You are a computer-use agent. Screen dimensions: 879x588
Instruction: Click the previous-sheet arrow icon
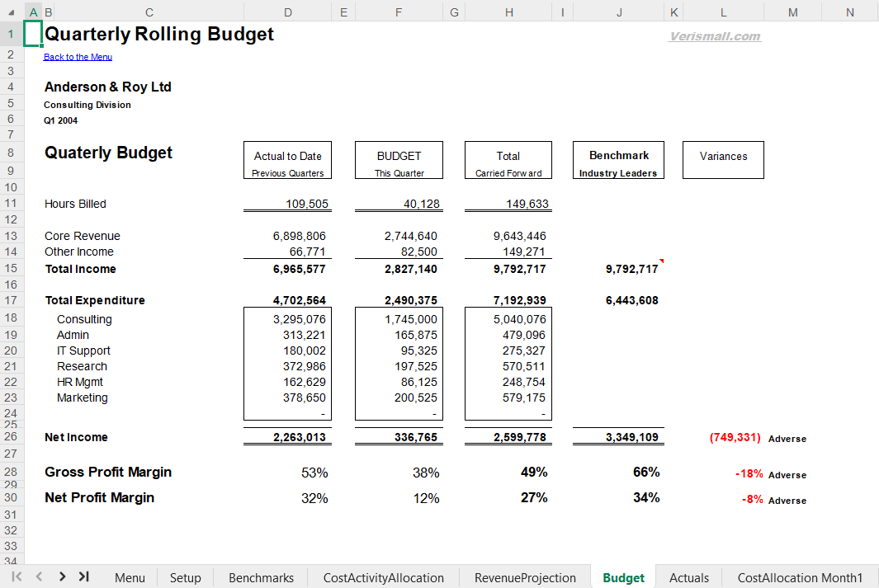pos(38,577)
